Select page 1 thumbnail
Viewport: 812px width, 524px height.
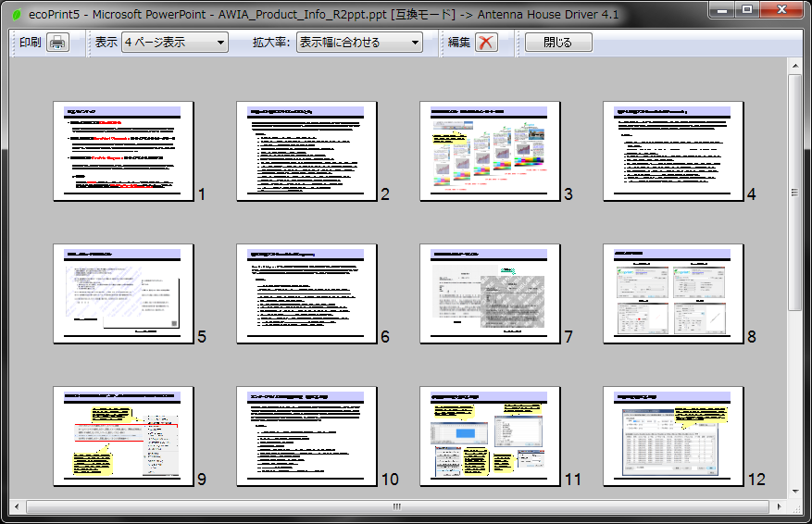(123, 151)
